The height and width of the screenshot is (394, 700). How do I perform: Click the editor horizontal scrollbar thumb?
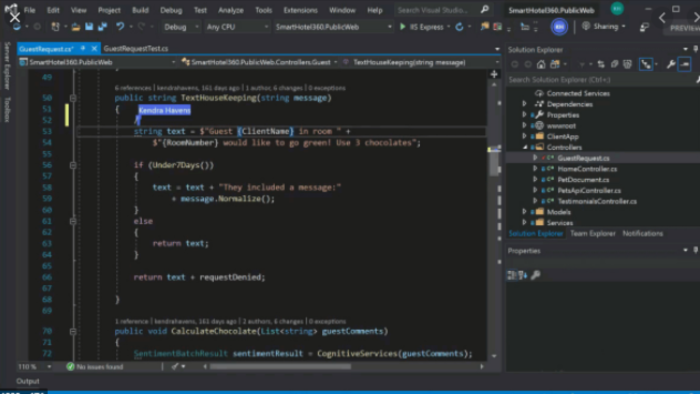click(x=280, y=366)
